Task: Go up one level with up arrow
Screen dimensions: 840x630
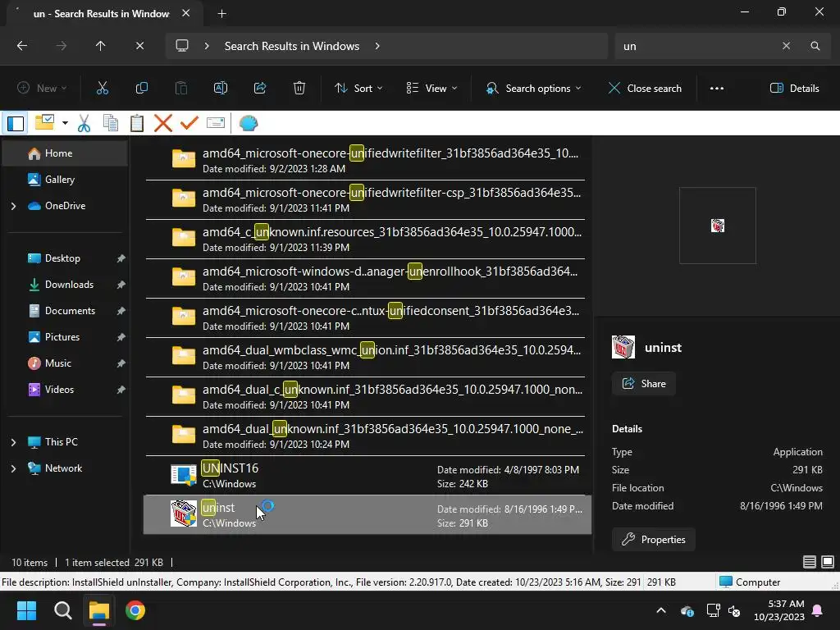Action: click(x=100, y=46)
